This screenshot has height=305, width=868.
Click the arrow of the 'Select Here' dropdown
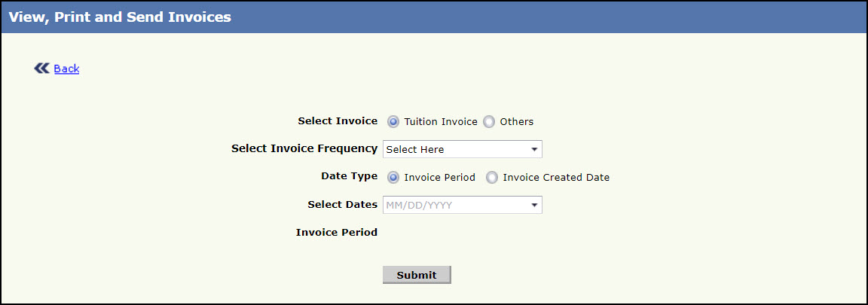point(534,149)
